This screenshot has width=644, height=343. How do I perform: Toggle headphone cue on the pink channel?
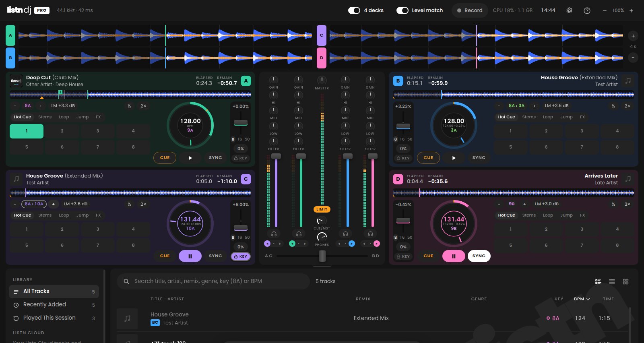click(x=370, y=234)
